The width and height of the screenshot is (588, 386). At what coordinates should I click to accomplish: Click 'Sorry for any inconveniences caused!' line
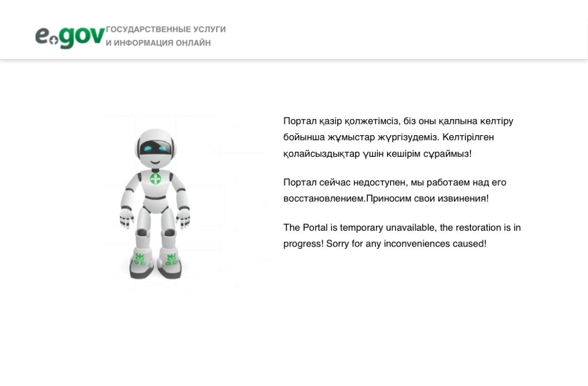click(406, 243)
